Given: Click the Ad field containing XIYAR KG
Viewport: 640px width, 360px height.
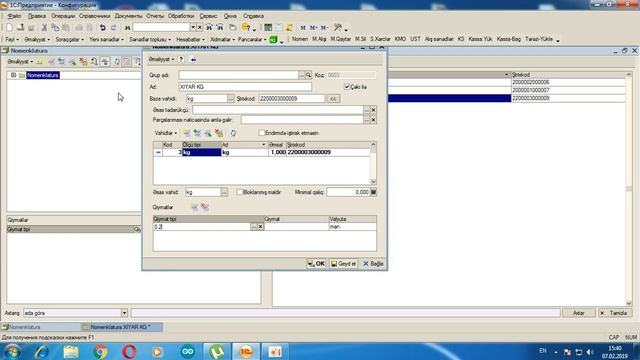Looking at the screenshot, I should point(245,87).
